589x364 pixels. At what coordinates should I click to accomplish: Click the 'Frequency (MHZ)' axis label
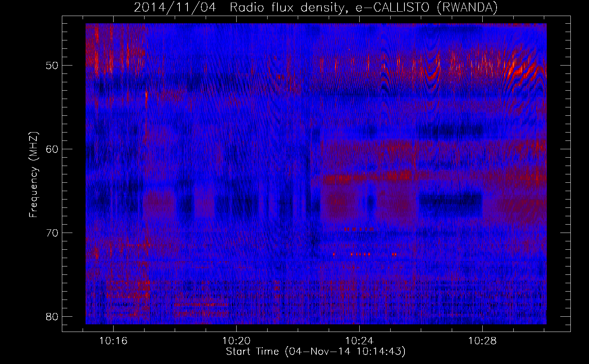pos(33,175)
